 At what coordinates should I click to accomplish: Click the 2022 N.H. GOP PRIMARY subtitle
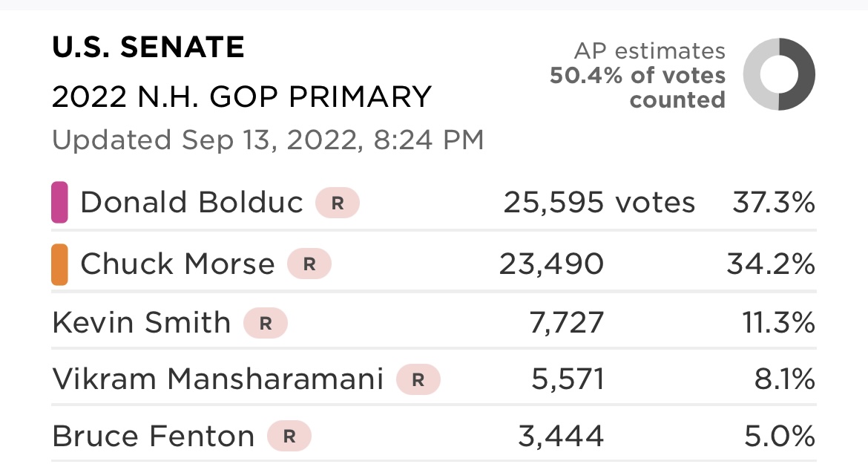(242, 97)
